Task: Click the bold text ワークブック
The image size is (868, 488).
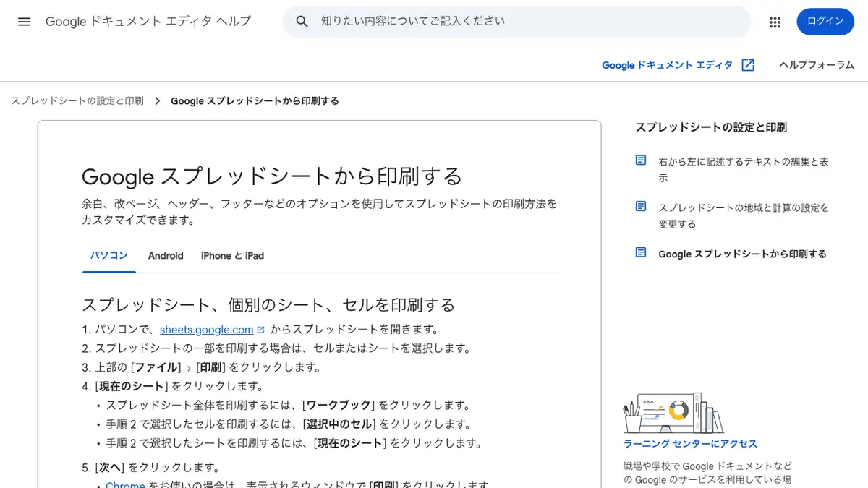Action: [339, 406]
